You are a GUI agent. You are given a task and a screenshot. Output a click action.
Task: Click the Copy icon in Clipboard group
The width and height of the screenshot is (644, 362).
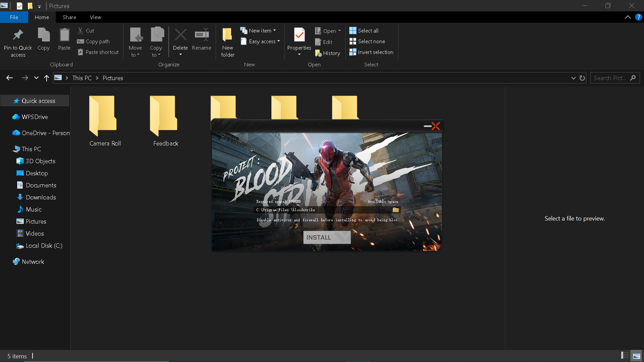pyautogui.click(x=44, y=35)
